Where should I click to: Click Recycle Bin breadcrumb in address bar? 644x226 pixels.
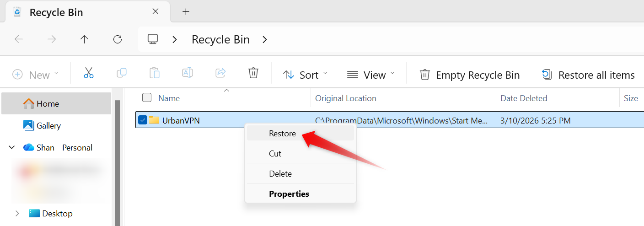pos(220,39)
